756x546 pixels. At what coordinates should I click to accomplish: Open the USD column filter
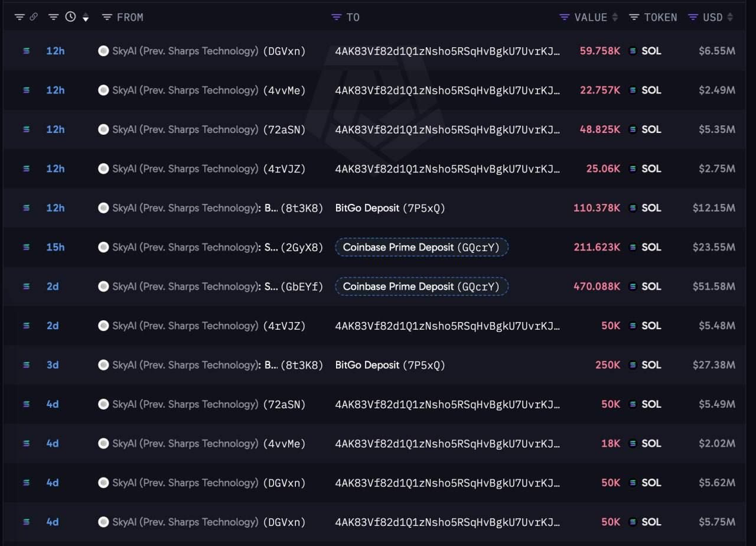693,17
